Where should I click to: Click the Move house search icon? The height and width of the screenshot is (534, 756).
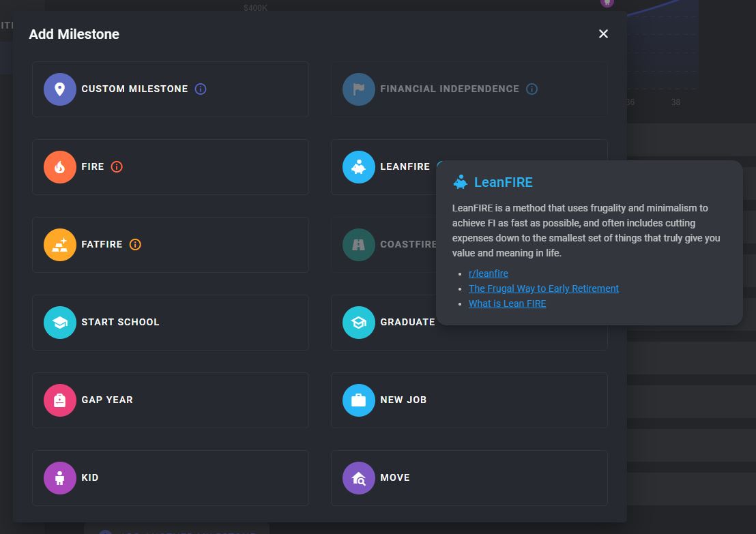pos(359,478)
